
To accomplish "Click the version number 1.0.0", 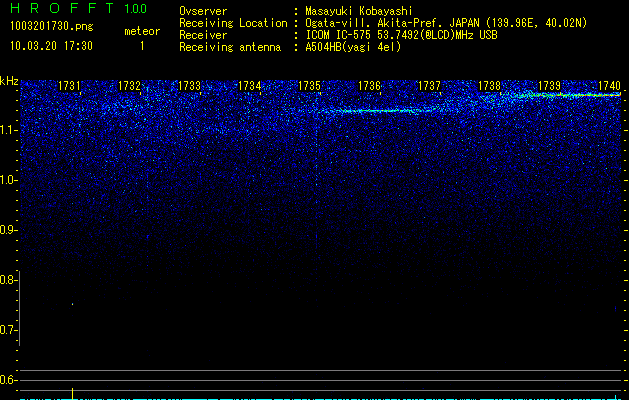I will [x=135, y=9].
